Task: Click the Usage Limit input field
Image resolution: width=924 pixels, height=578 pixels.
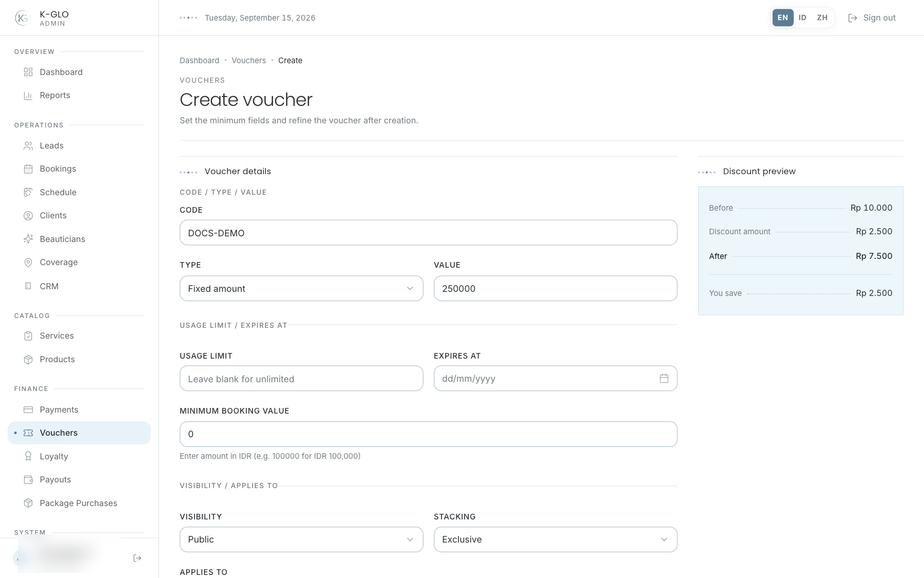Action: point(301,378)
